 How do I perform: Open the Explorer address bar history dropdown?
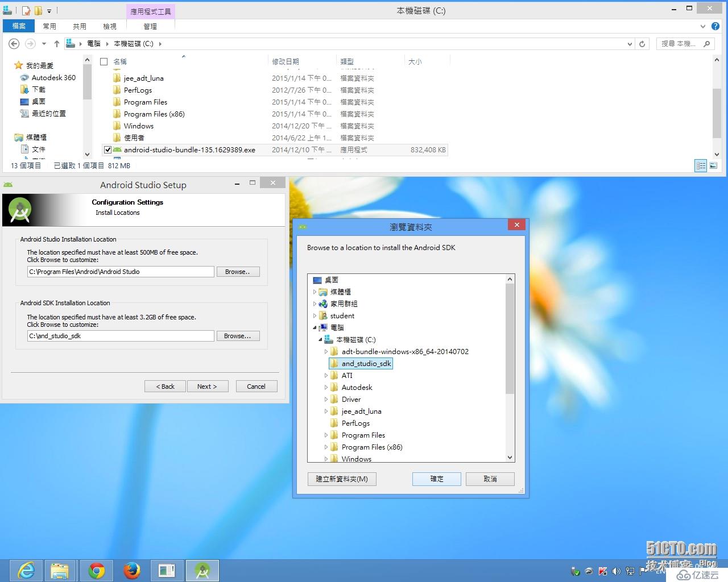click(x=629, y=44)
